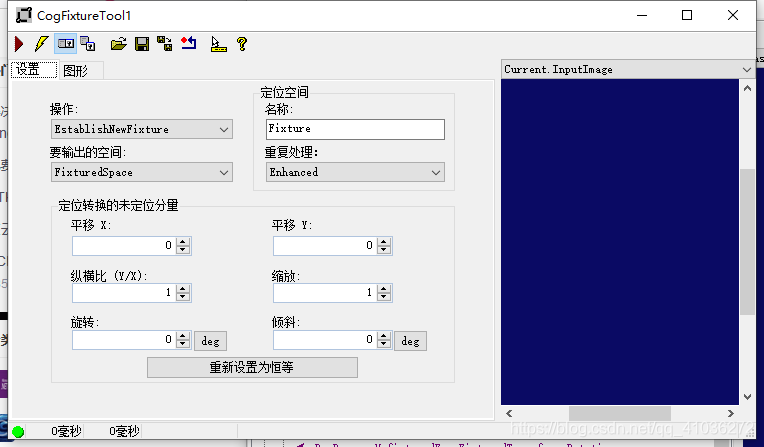The image size is (764, 447).
Task: Click the 名称 Fixture text field
Action: coord(355,129)
